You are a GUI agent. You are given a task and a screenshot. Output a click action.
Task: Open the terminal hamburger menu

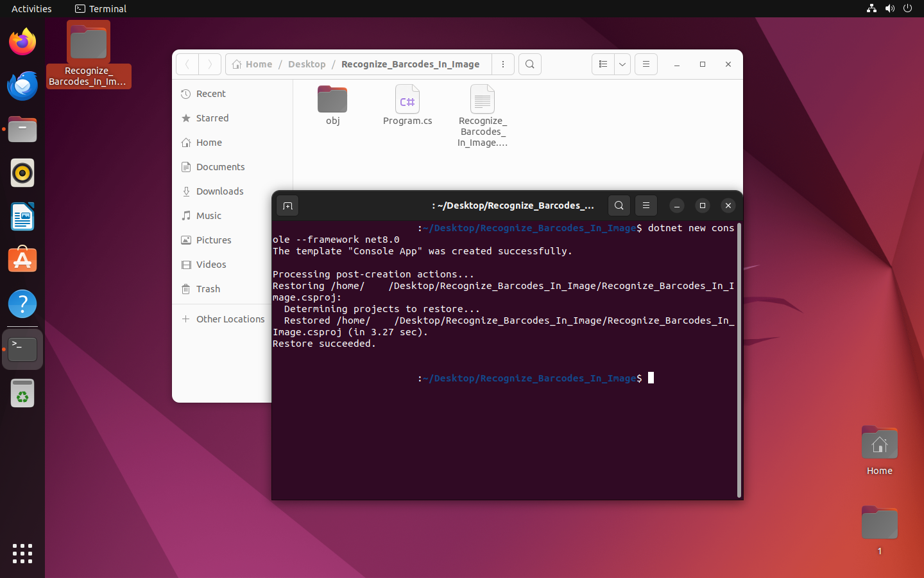[646, 206]
